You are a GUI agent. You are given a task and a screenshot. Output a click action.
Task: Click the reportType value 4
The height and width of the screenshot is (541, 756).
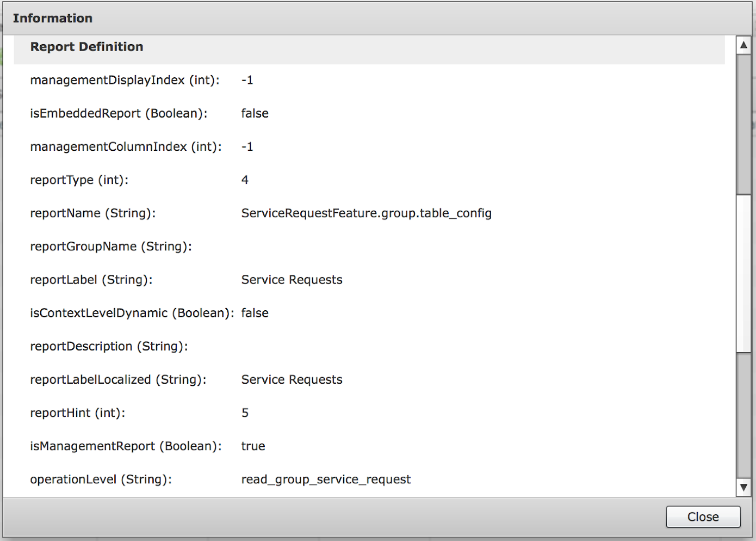245,180
